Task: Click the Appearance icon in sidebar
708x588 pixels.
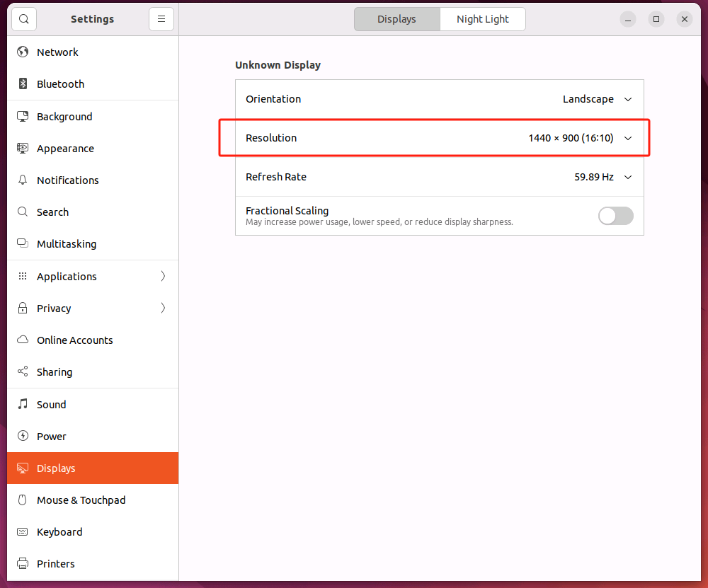Action: (23, 148)
